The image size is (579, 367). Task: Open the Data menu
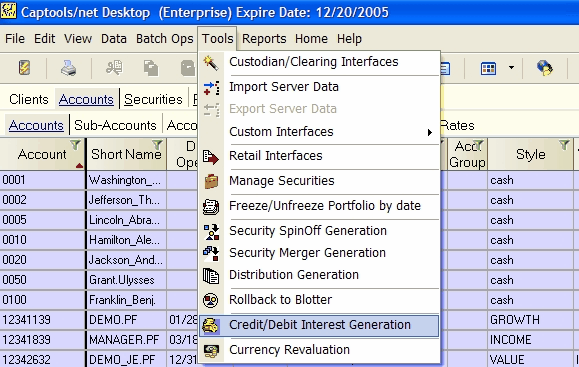point(114,38)
